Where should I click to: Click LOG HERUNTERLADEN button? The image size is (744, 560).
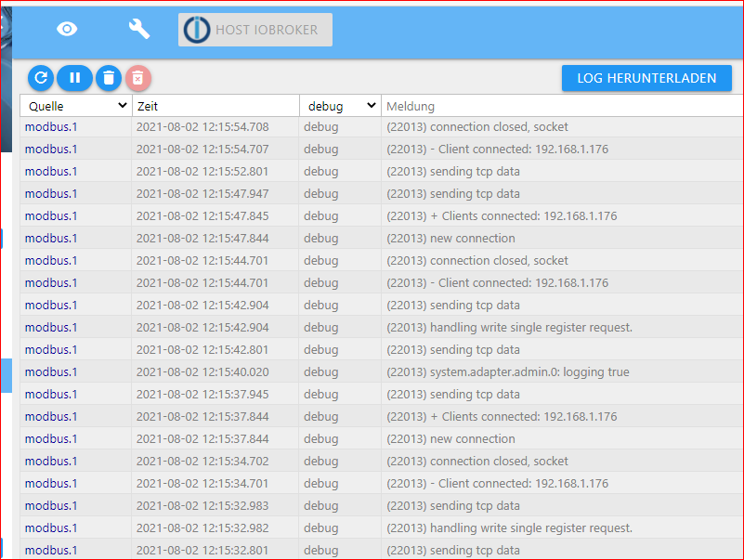[x=646, y=78]
